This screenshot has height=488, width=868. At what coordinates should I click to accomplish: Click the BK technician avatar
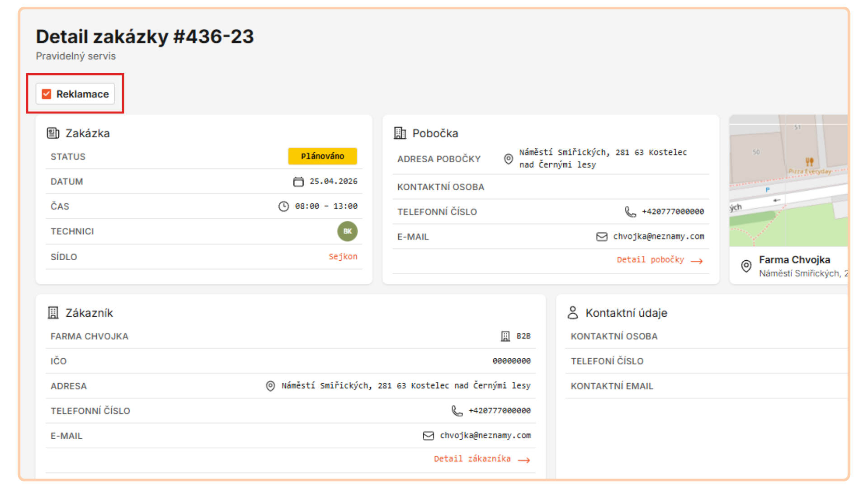(347, 231)
